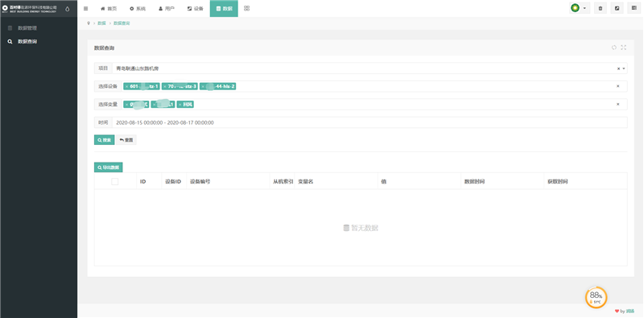644x318 pixels.
Task: Tick the select-all checkbox in table header
Action: pyautogui.click(x=115, y=181)
